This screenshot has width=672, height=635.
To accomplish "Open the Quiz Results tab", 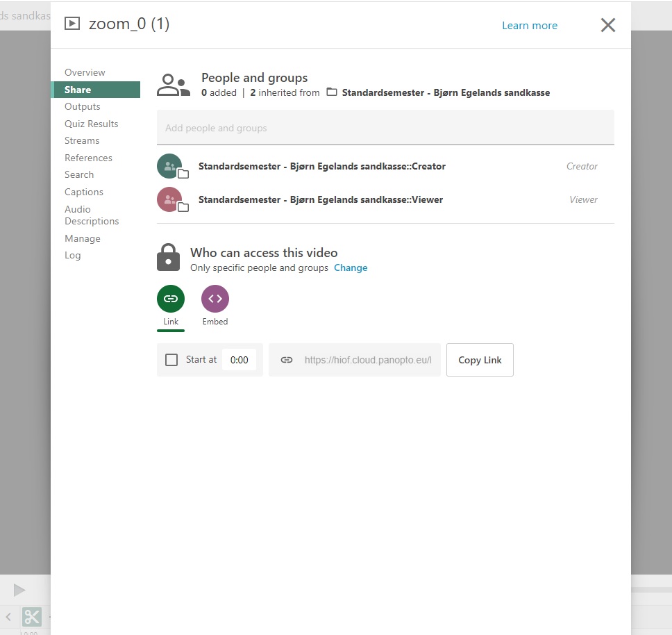I will pos(91,124).
